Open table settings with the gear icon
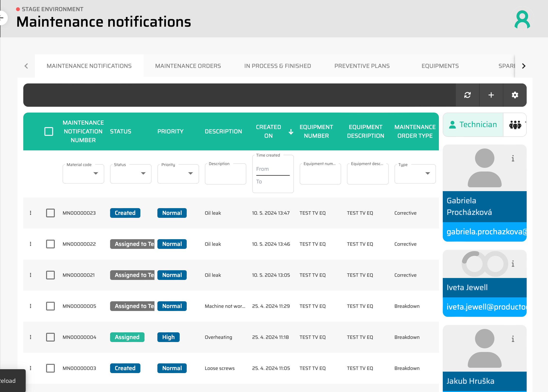Viewport: 548px width, 392px height. click(515, 95)
